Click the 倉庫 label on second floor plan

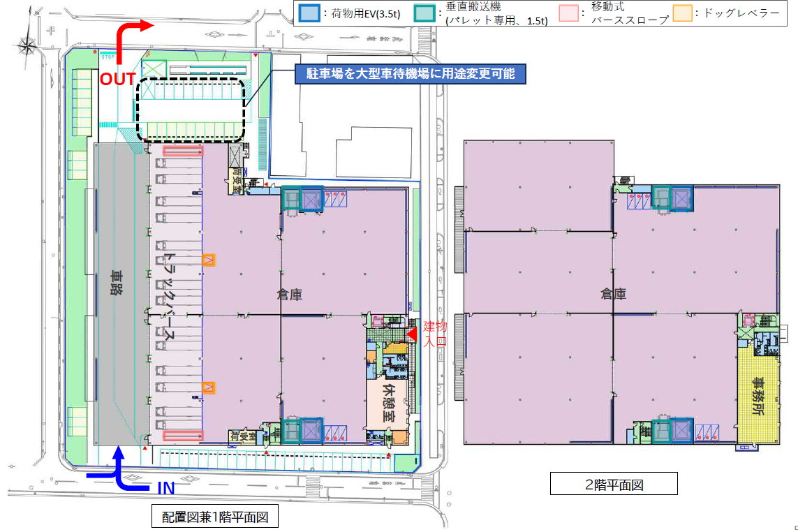[x=613, y=294]
